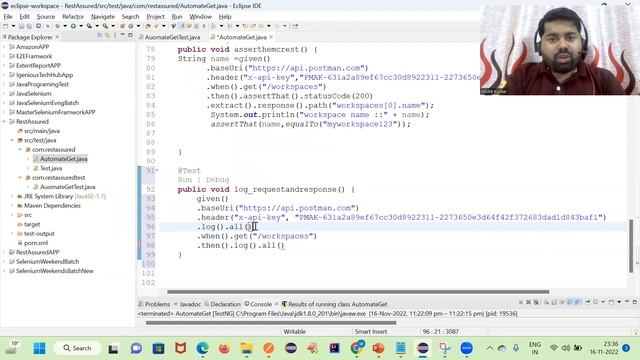The image size is (640, 360).
Task: Open Microsoft Edge from the taskbar
Action: pos(202,348)
